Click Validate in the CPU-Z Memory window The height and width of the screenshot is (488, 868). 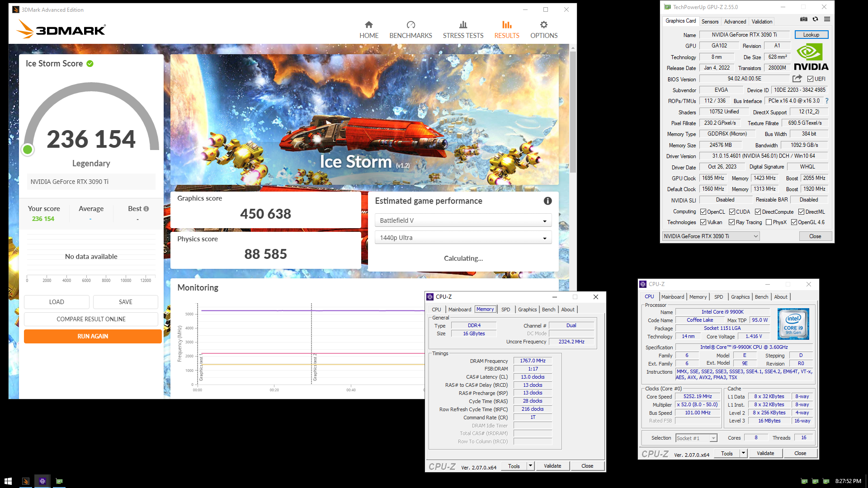tap(552, 466)
